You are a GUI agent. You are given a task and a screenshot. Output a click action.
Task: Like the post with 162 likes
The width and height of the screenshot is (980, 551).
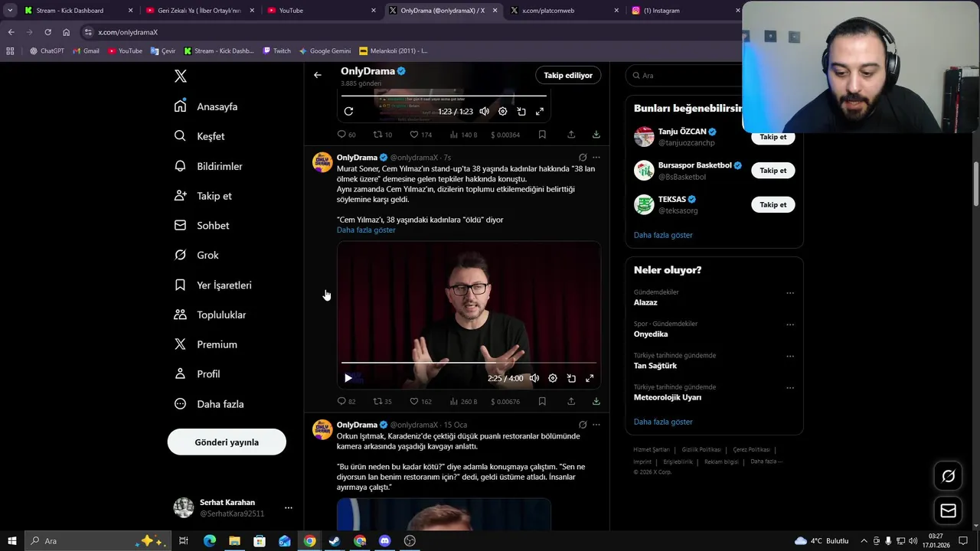tap(420, 401)
